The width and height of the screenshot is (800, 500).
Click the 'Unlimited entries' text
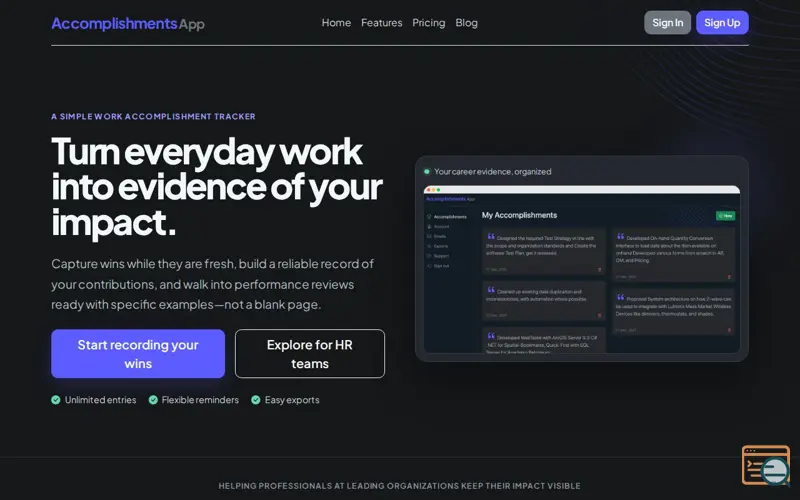pos(101,400)
